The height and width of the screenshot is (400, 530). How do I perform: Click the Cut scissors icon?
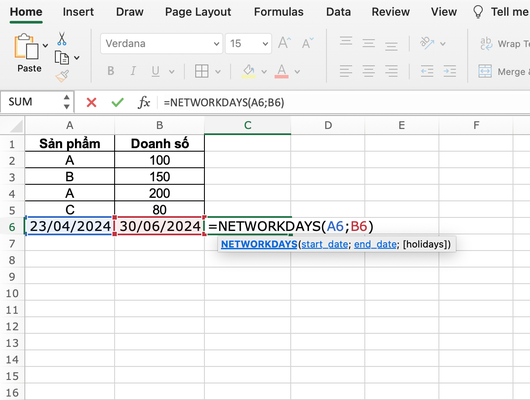click(x=62, y=39)
